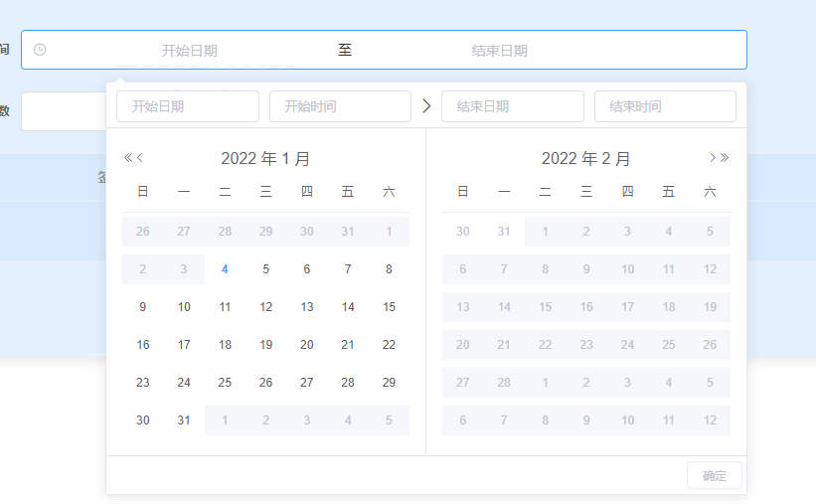Click the 2022 年 1 月 month header
The image size is (816, 504).
tap(265, 158)
